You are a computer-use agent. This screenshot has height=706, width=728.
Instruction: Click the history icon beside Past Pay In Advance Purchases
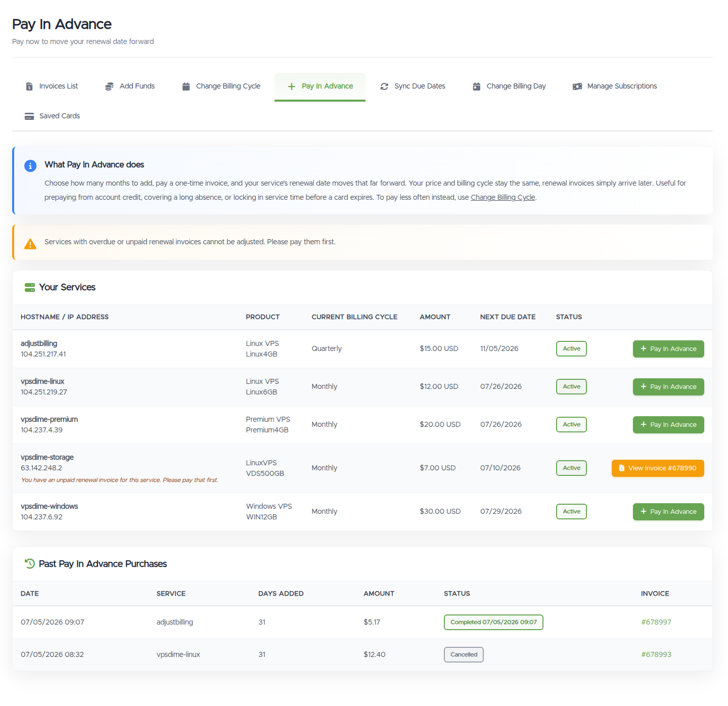click(x=30, y=563)
